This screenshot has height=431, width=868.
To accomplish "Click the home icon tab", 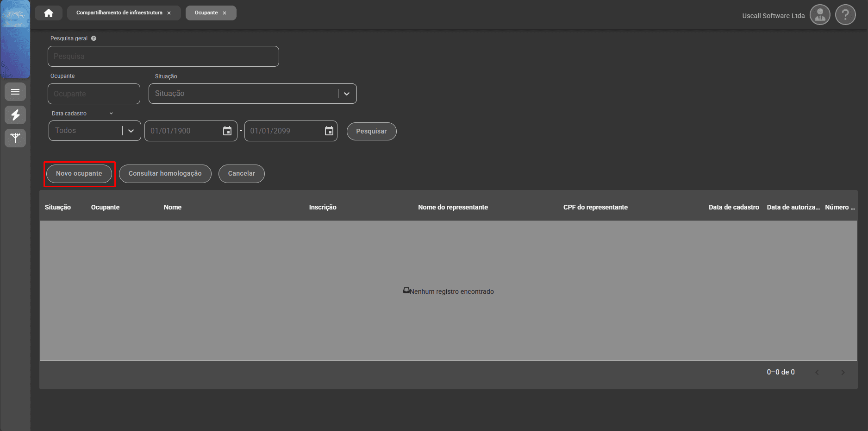I will coord(49,13).
